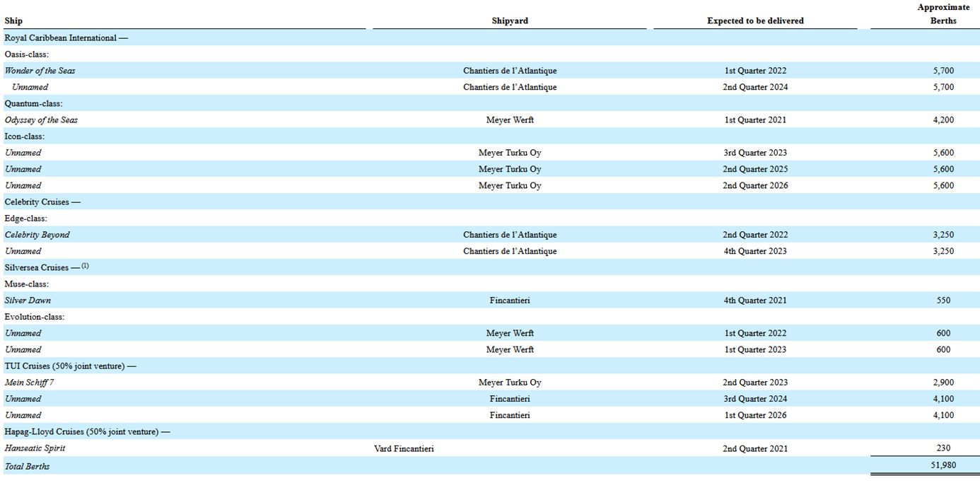Image resolution: width=980 pixels, height=483 pixels.
Task: Select the TUI Cruises joint venture heading
Action: pyautogui.click(x=70, y=366)
